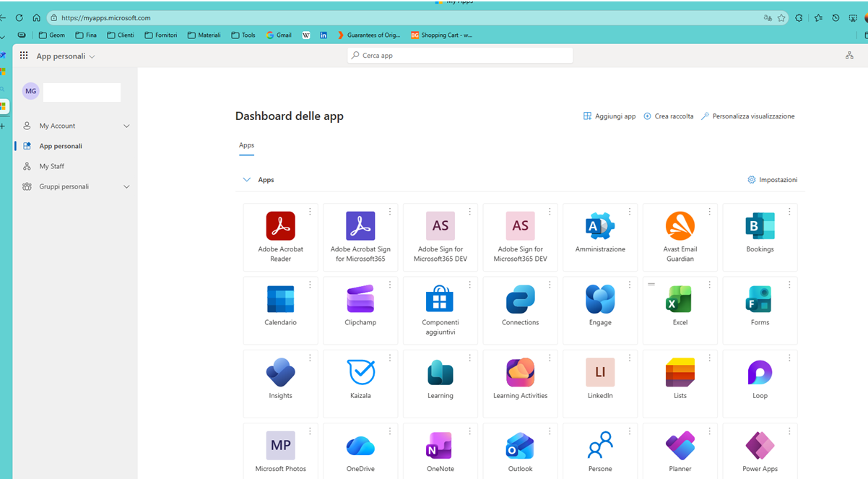
Task: Select the Apps tab
Action: pyautogui.click(x=246, y=145)
